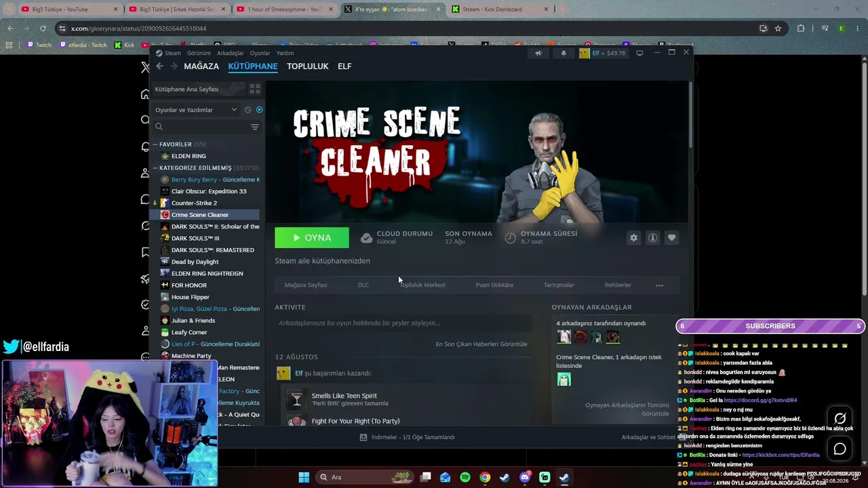Open Spotify from the taskbar
868x488 pixels.
click(x=465, y=477)
